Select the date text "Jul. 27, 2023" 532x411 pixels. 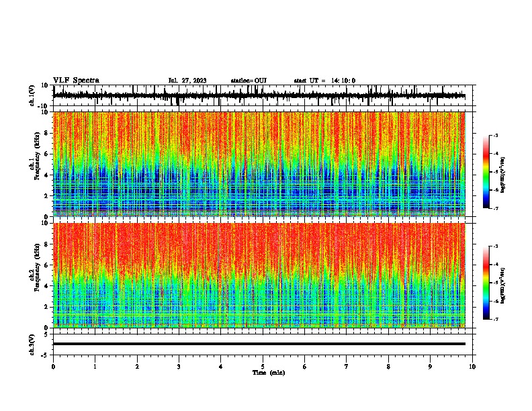click(x=187, y=81)
